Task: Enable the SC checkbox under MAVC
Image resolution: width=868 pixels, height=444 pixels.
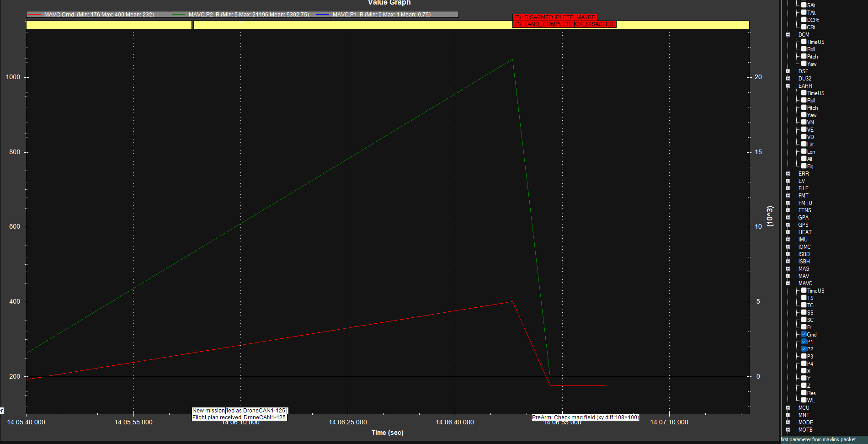Action: click(804, 320)
